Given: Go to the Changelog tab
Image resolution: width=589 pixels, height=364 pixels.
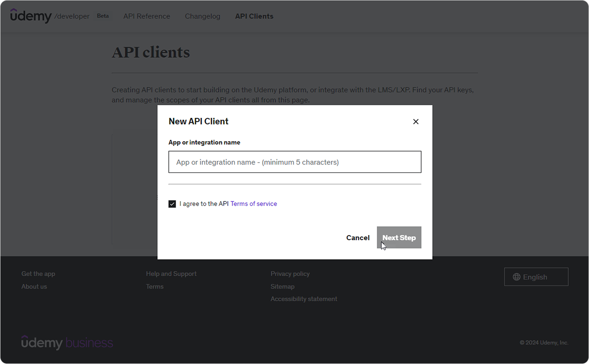Looking at the screenshot, I should 202,16.
